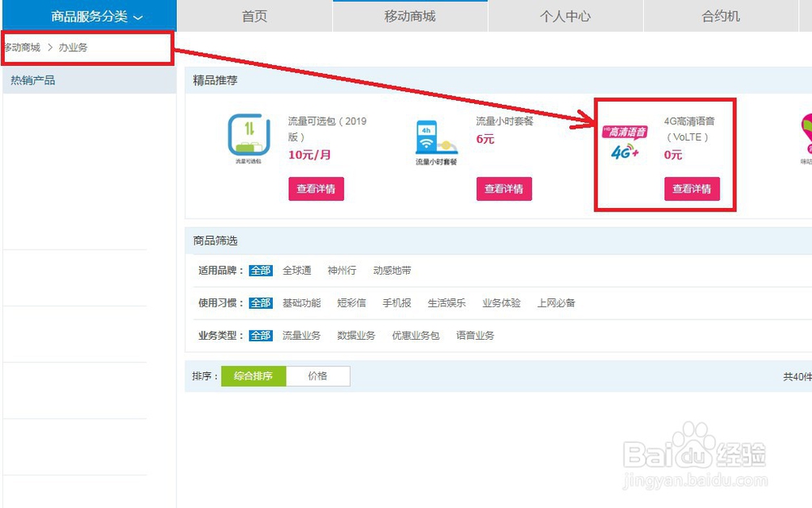The image size is (812, 508).
Task: Click the 0元 price text
Action: [x=673, y=155]
